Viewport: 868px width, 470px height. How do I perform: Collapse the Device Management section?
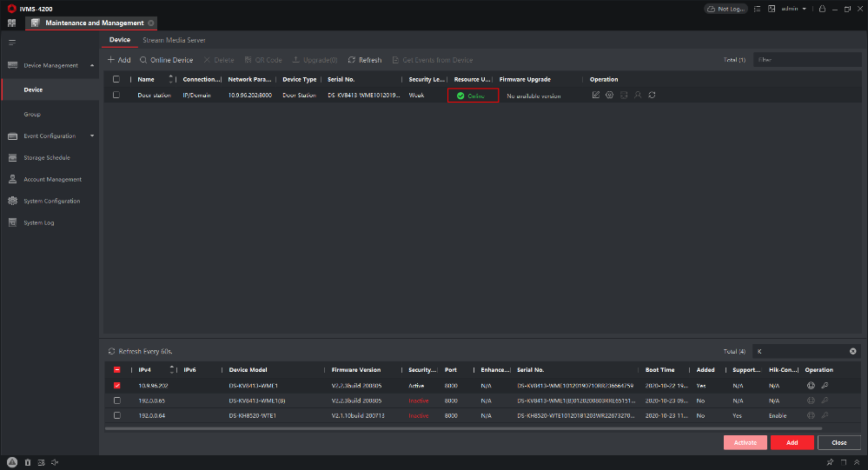click(92, 65)
